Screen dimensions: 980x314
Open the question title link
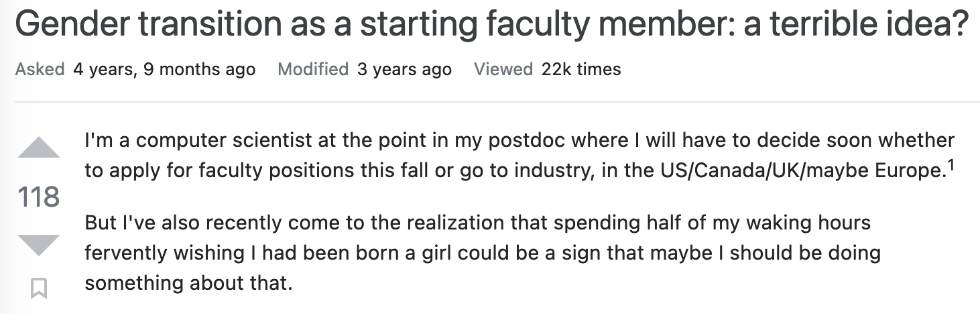click(491, 25)
